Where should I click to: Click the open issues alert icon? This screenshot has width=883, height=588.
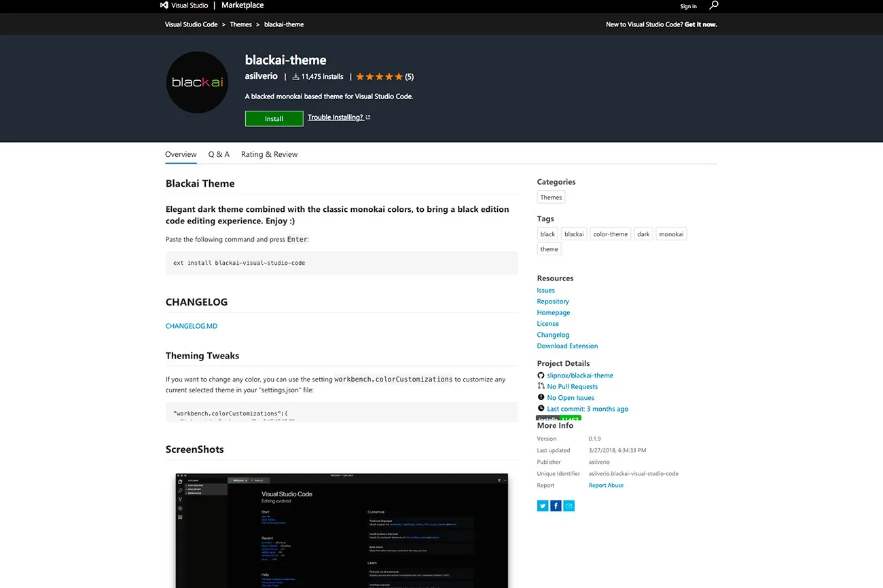point(541,398)
